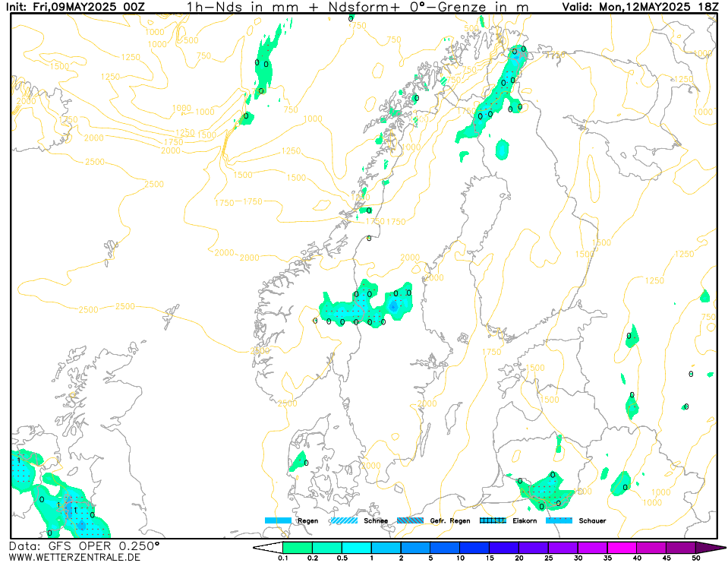Pick the blue scale segment between 2 and 5
Viewport: 728px width, 563px height.
pos(415,548)
